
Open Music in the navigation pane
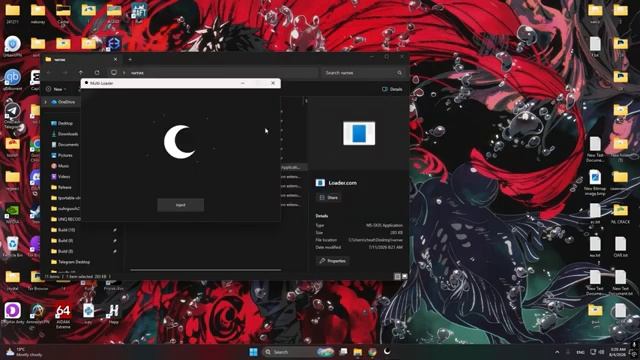[60, 166]
